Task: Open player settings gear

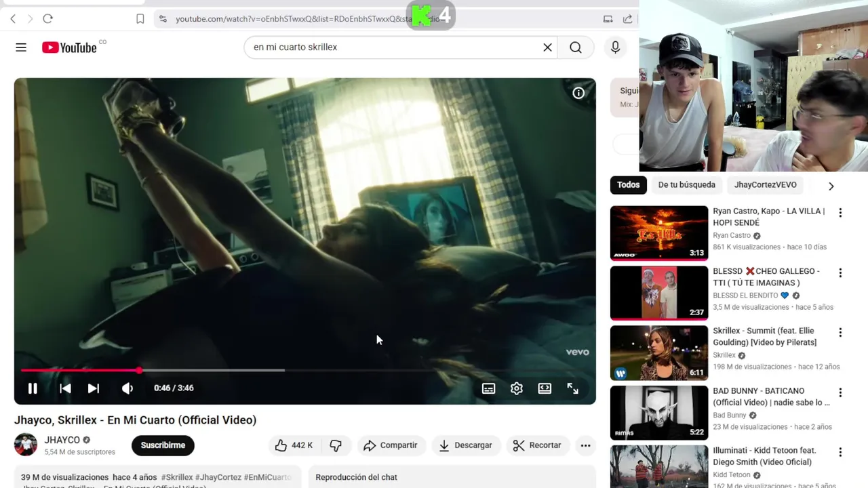Action: pos(517,388)
